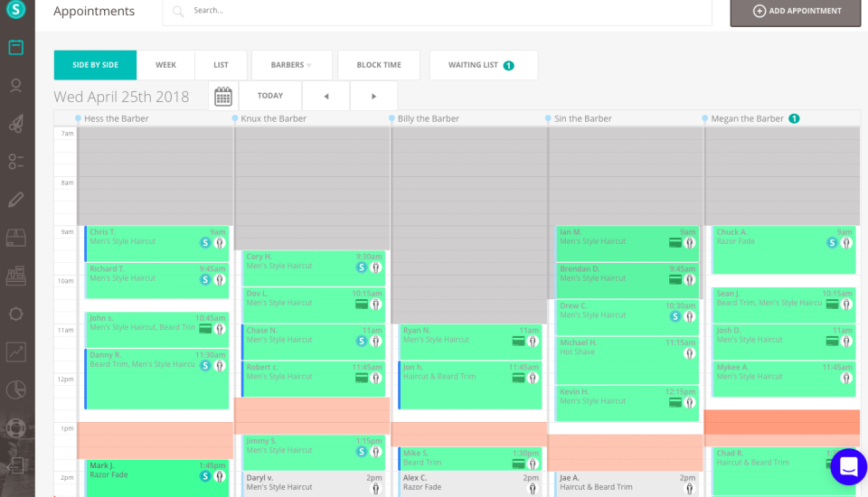
Task: Open Chad R. Haircut & Beard Trim
Action: point(783,471)
